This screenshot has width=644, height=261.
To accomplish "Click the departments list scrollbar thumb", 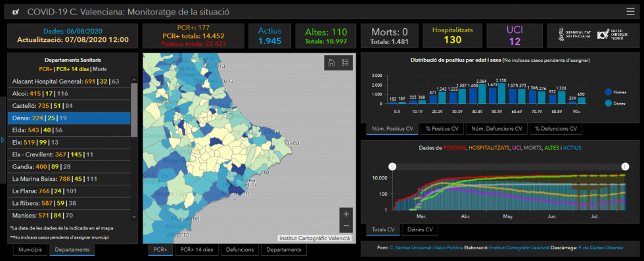I will [x=134, y=110].
